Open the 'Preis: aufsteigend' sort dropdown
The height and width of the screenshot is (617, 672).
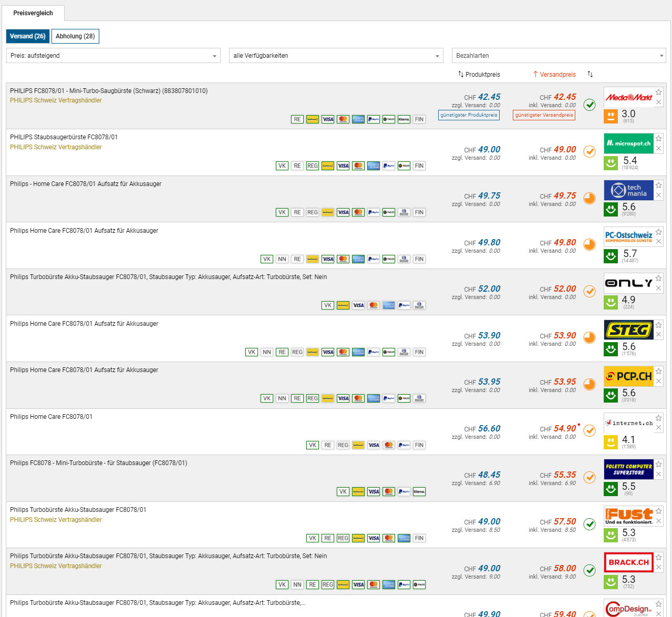click(113, 56)
